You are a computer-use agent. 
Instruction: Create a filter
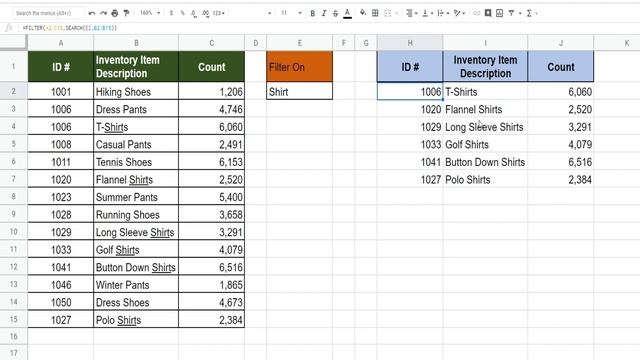[511, 13]
